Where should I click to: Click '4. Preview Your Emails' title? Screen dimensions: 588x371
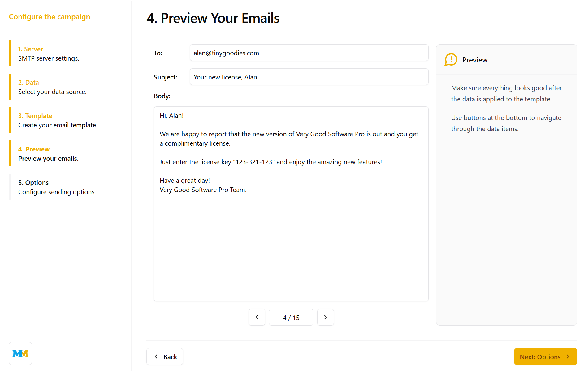click(213, 18)
